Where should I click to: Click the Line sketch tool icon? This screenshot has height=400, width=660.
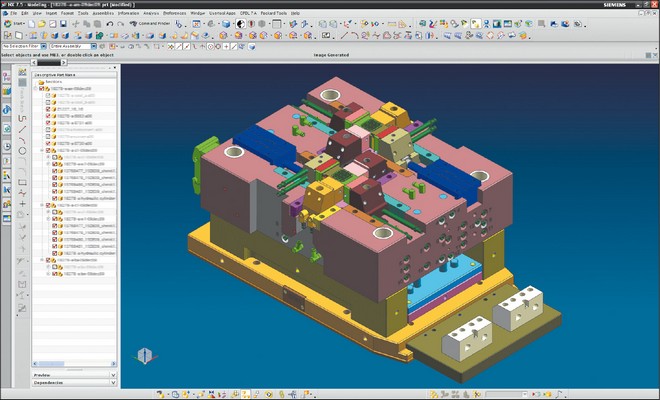22,129
